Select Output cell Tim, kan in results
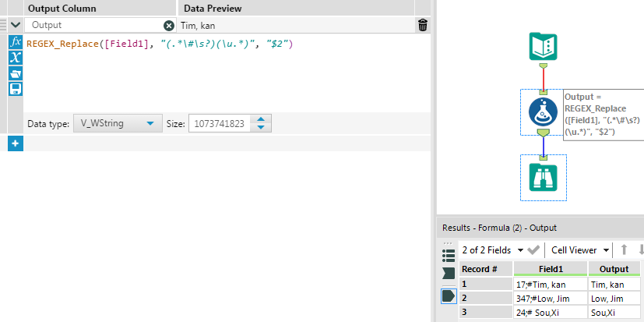The image size is (644, 322). [614, 284]
